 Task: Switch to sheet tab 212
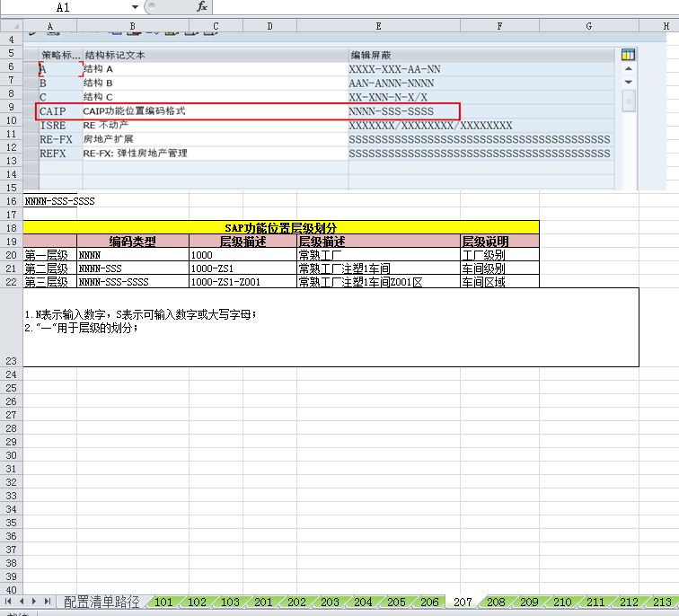pyautogui.click(x=629, y=602)
